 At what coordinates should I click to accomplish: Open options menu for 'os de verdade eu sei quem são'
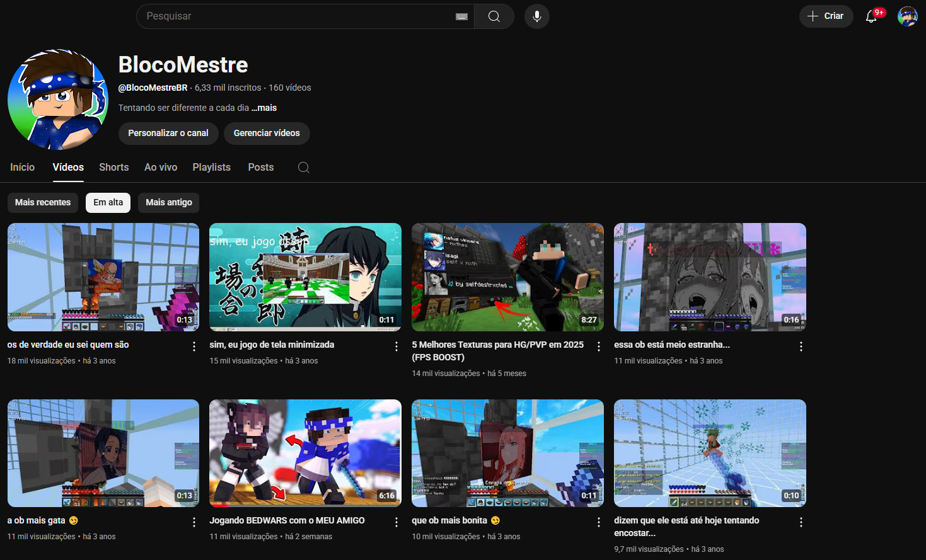pyautogui.click(x=194, y=346)
